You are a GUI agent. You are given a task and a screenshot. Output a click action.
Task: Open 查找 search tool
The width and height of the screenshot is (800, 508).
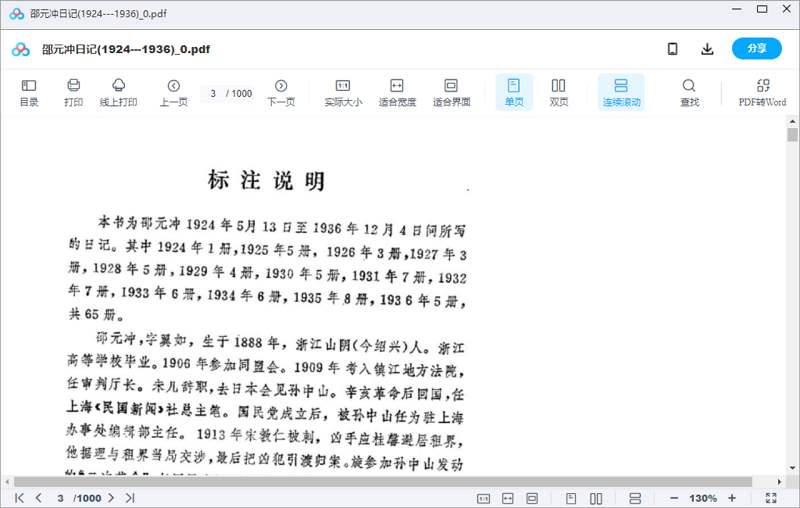[689, 92]
